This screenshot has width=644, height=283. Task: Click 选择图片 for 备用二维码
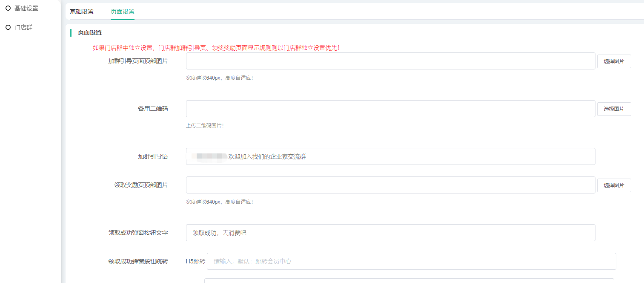pyautogui.click(x=614, y=109)
